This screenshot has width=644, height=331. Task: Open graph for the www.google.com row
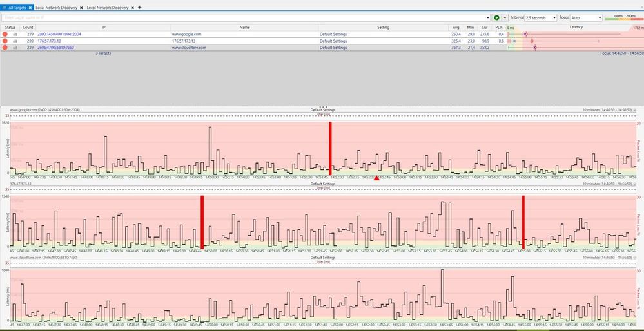click(15, 35)
